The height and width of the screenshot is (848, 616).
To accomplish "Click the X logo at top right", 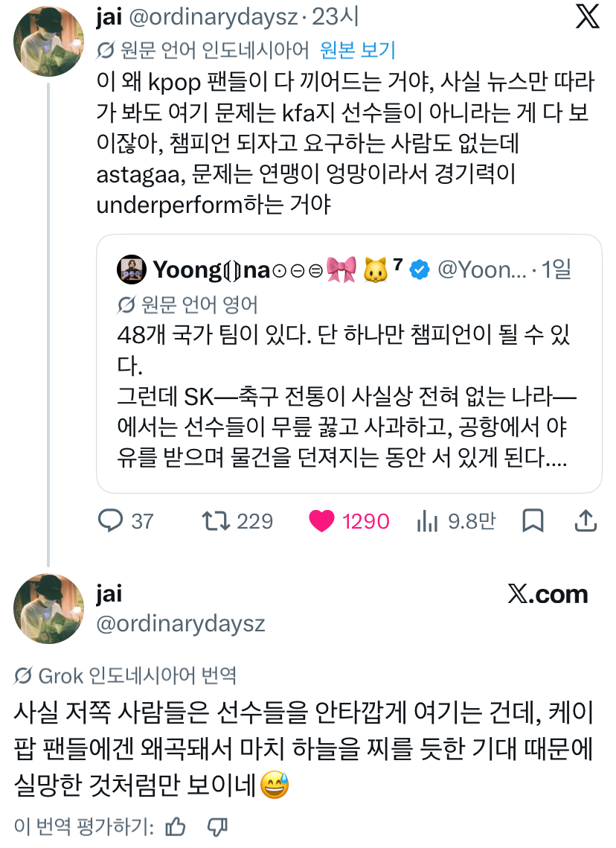I will point(587,16).
